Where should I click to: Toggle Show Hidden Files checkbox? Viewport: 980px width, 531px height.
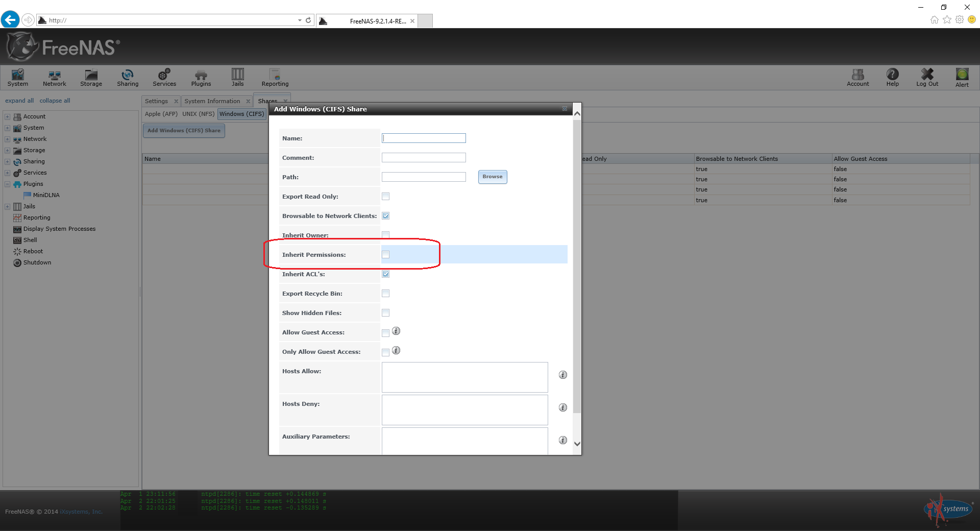click(x=385, y=313)
